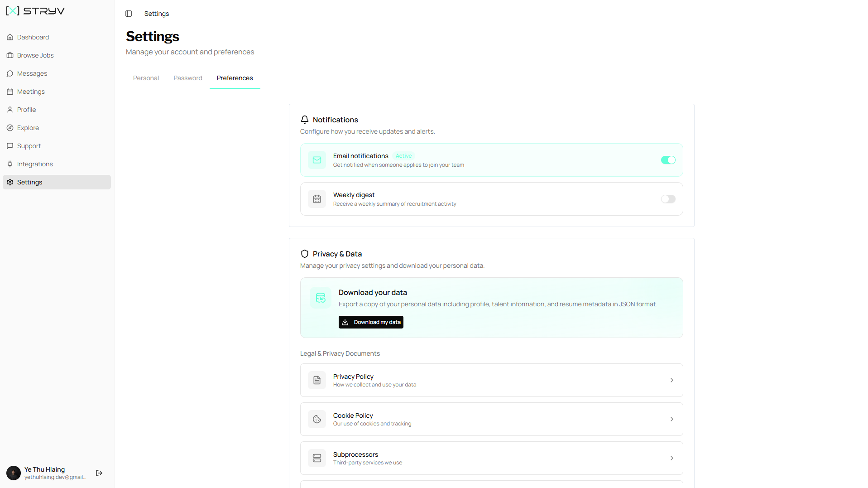Click the Support speech icon

pos(10,146)
